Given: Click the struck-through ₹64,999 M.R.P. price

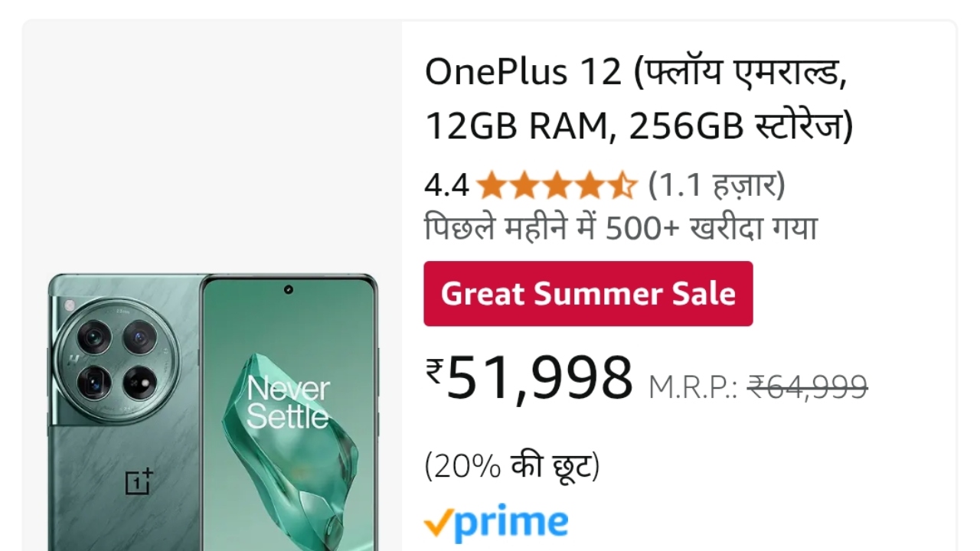Looking at the screenshot, I should (807, 386).
